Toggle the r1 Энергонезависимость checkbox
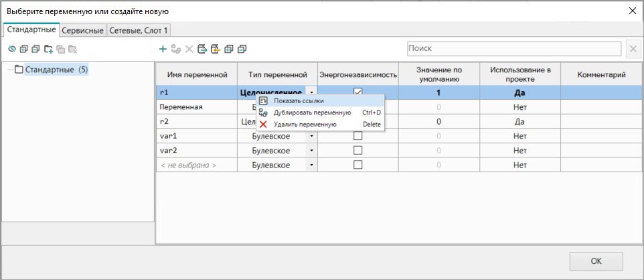The image size is (644, 280). pos(357,92)
